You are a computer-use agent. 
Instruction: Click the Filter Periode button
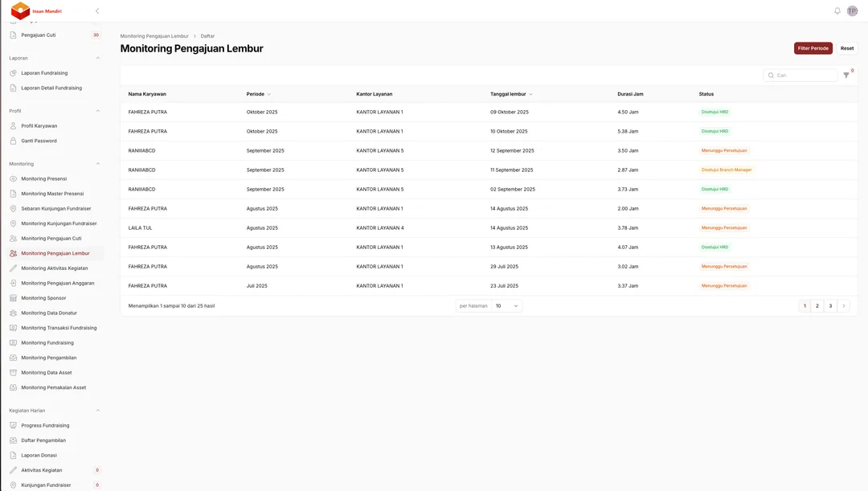click(x=813, y=47)
